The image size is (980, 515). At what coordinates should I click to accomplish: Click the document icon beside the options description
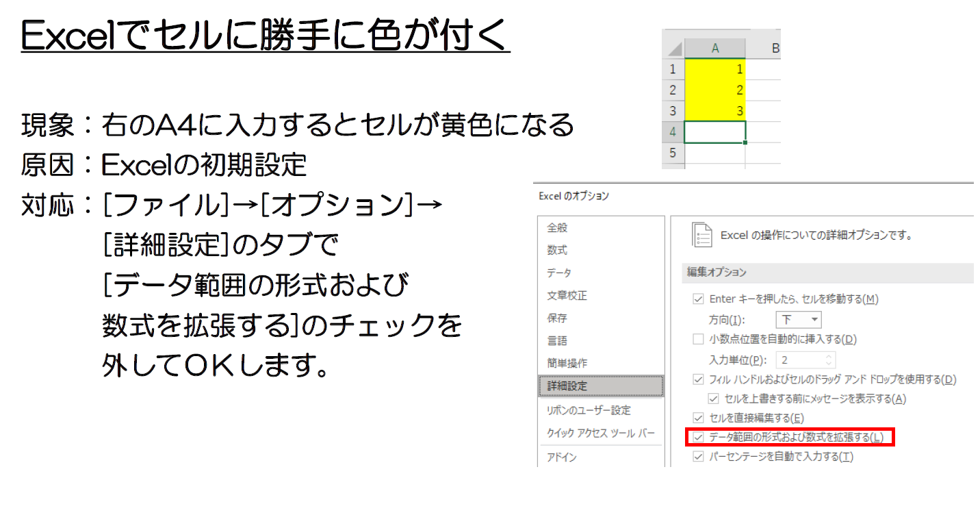pyautogui.click(x=701, y=234)
